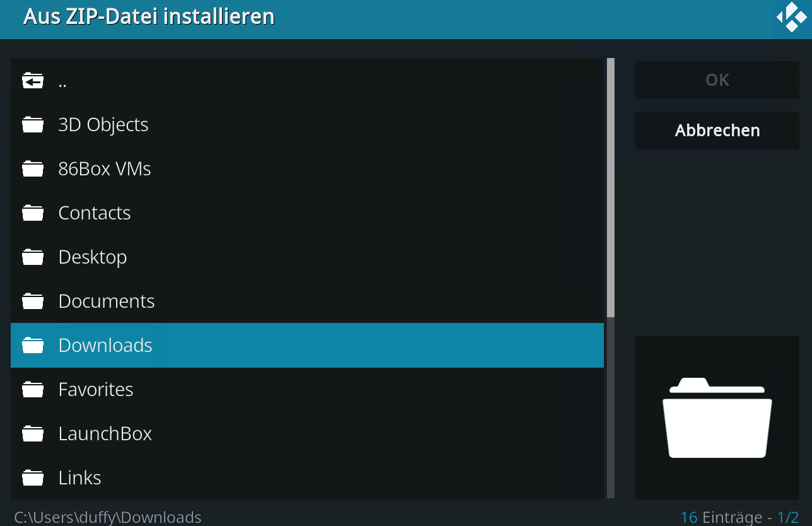The image size is (812, 526).
Task: Click the vertical scrollbar handle
Action: [x=611, y=187]
